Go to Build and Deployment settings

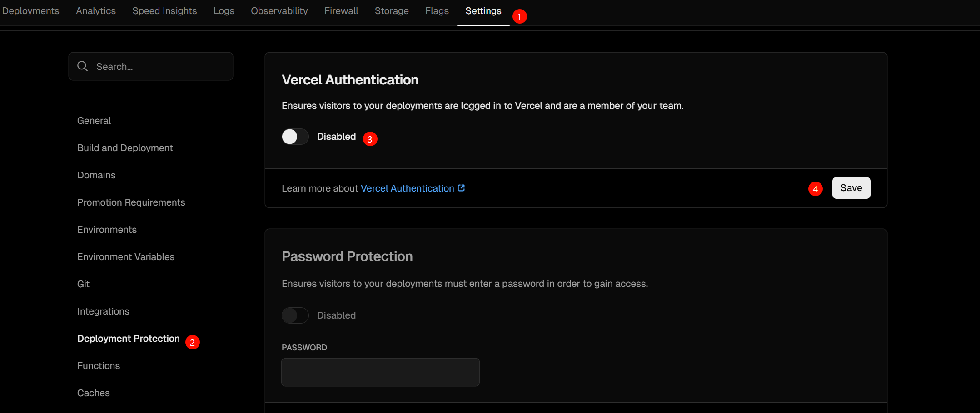(x=125, y=148)
